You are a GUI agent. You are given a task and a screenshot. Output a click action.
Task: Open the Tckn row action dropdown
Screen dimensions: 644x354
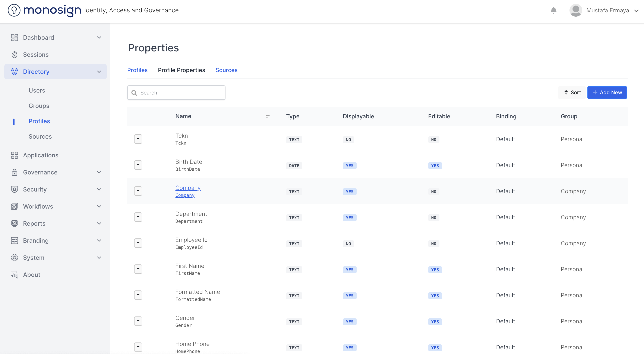138,139
